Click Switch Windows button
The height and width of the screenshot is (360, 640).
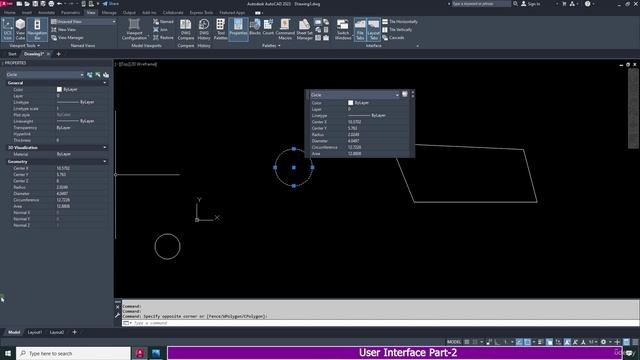pos(343,29)
